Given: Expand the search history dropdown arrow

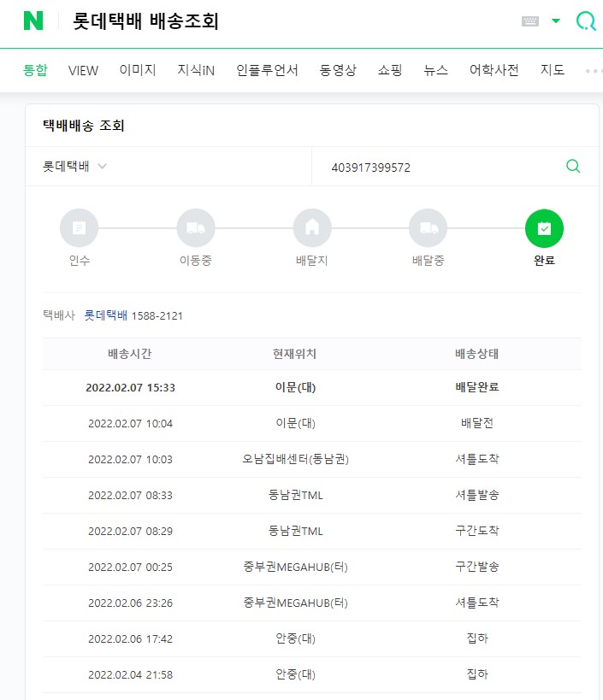Looking at the screenshot, I should [x=556, y=21].
